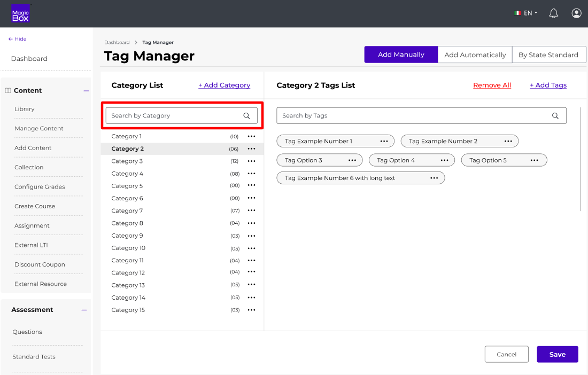Click the search icon in Search by Tags
This screenshot has width=588, height=375.
[555, 116]
